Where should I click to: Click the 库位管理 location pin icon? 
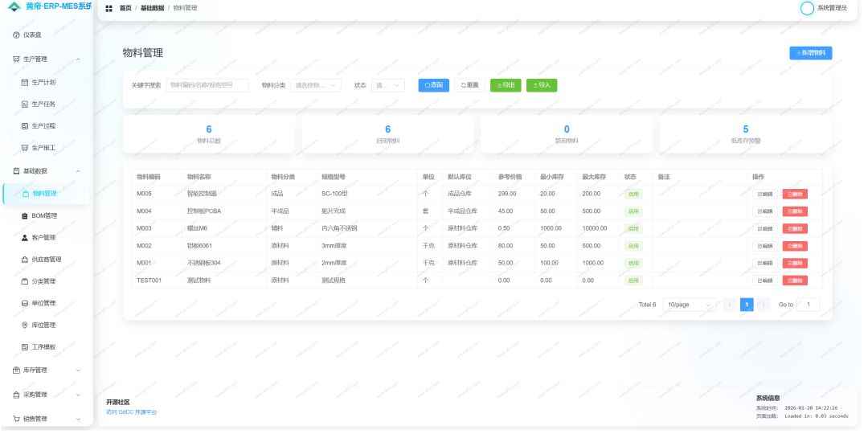tap(24, 325)
